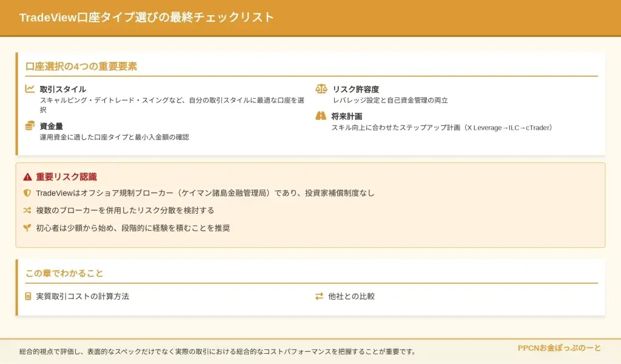This screenshot has height=364, width=621.
Task: Click the この章でわかること section heading
Action: coord(64,273)
